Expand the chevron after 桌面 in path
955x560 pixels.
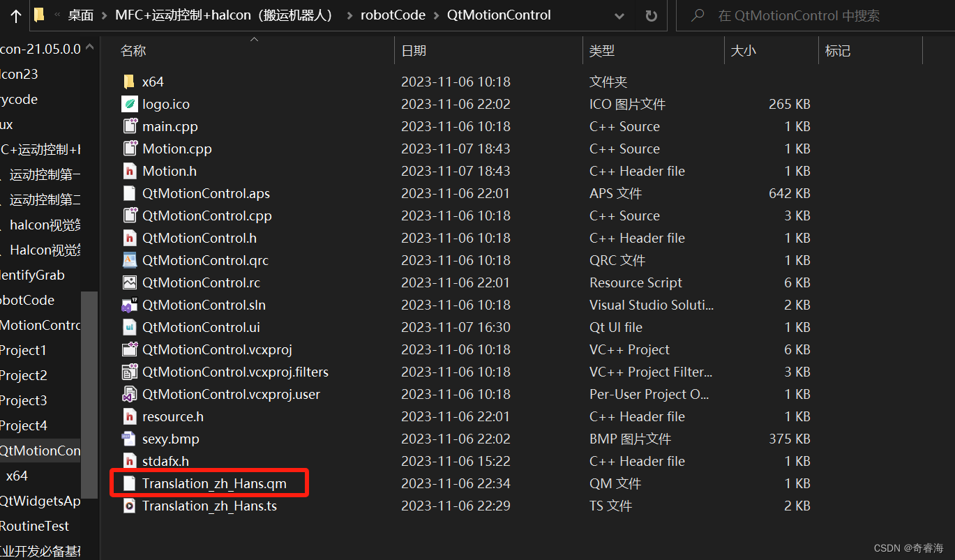point(105,15)
